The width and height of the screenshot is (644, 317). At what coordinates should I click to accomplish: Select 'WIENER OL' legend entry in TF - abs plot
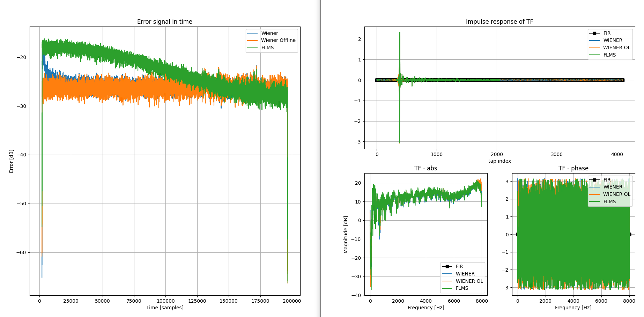pos(469,281)
